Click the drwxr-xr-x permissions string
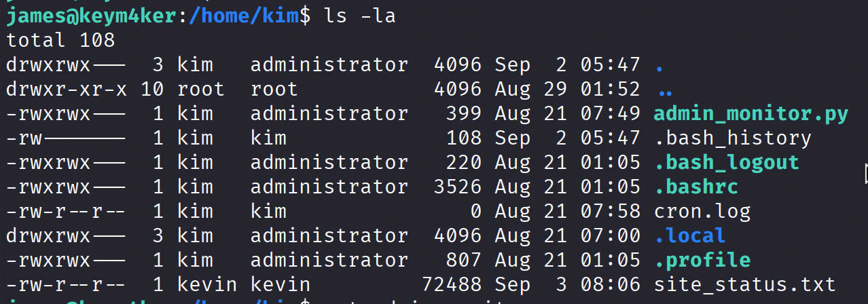868x304 pixels. [67, 89]
